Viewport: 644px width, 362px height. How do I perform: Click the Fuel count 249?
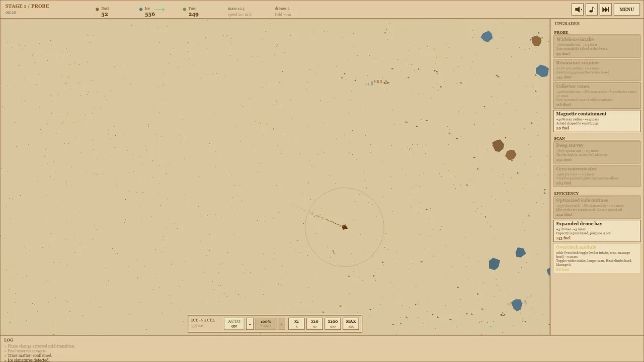[x=194, y=14]
